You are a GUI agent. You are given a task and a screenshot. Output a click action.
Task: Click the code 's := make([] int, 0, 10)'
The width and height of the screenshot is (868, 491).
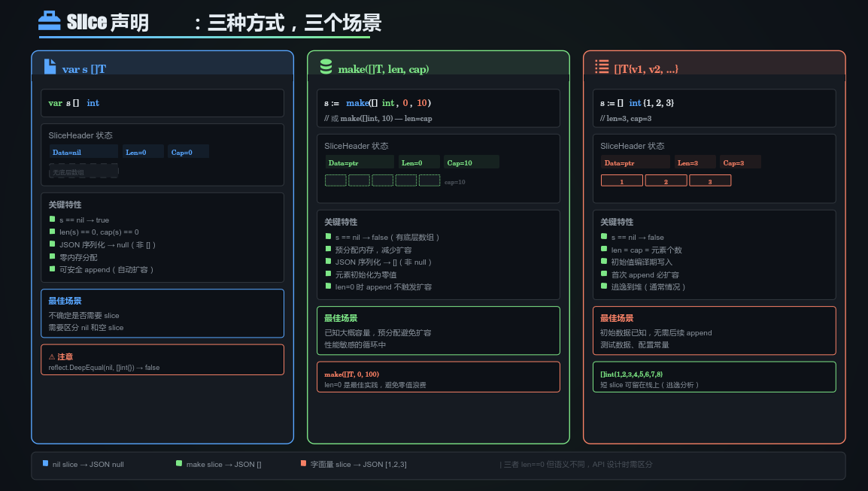378,103
